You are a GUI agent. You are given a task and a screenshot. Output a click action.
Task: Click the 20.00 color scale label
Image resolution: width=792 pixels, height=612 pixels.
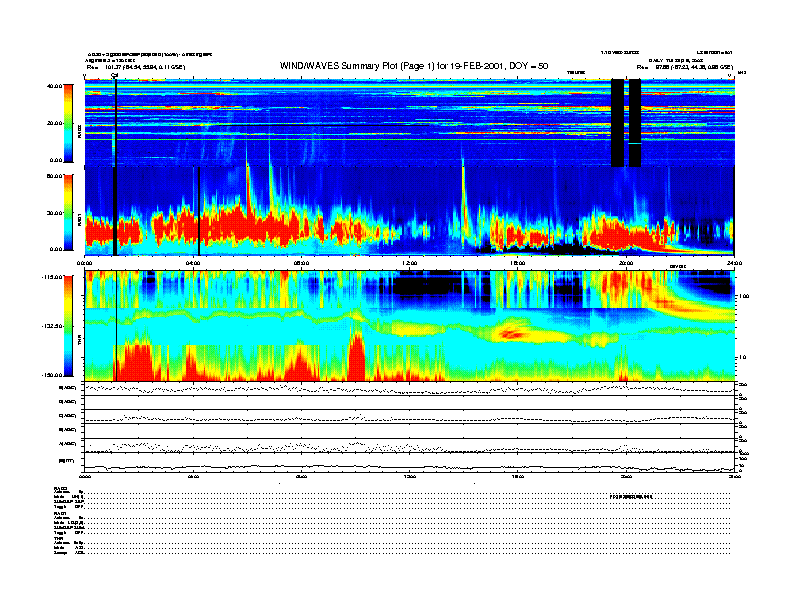[x=55, y=123]
